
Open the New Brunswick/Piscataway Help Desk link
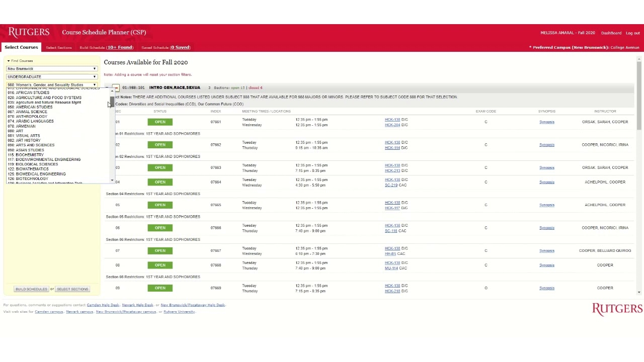click(192, 305)
